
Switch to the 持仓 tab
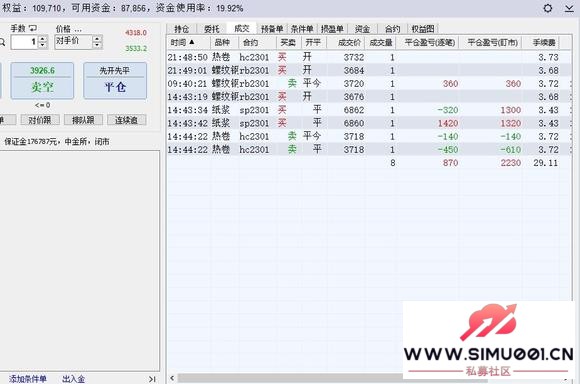[181, 29]
